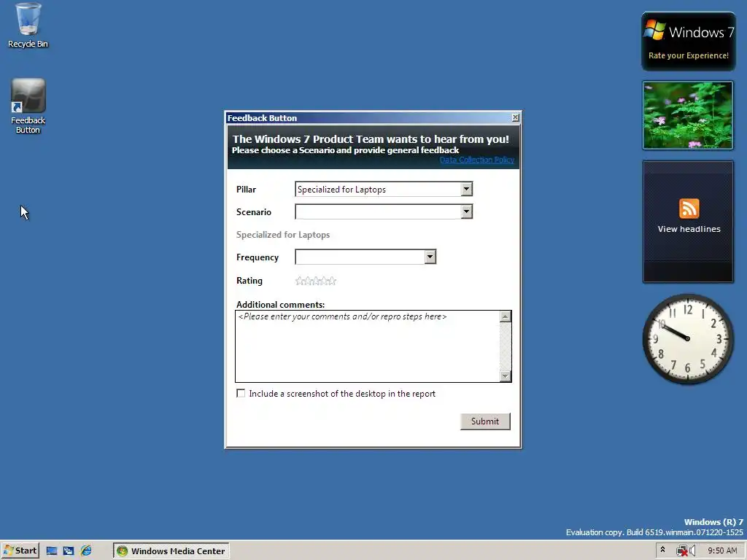Click Show Desktop quick launch icon
Viewport: 747px width, 560px height.
pos(52,551)
